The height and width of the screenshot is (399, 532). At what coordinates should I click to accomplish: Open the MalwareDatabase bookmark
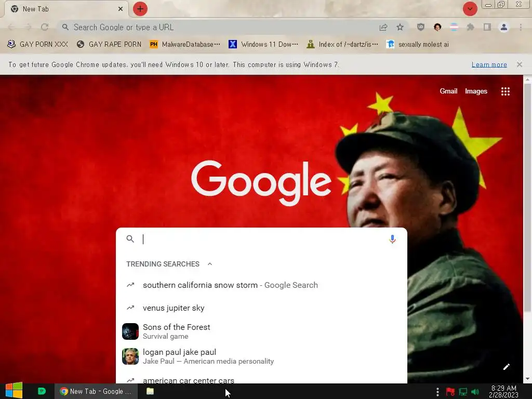coord(185,45)
